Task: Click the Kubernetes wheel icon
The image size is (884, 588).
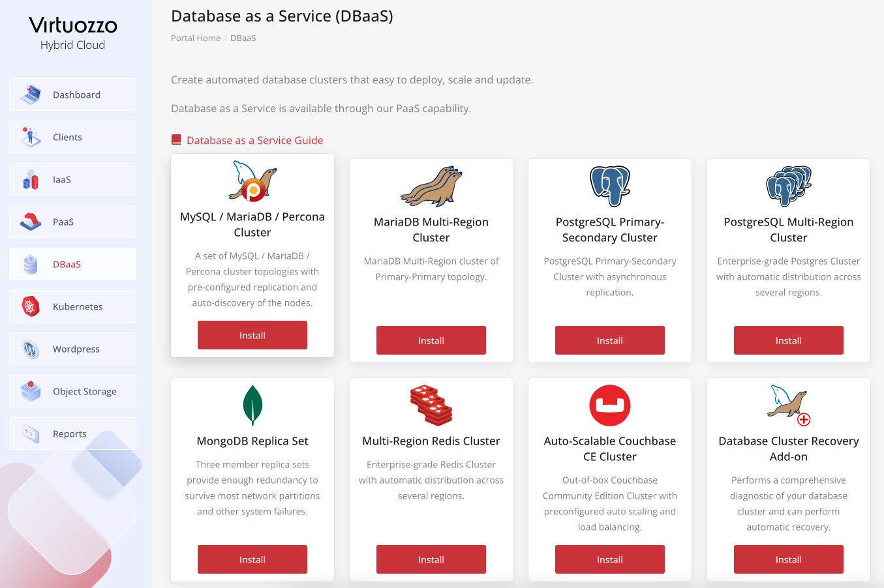Action: click(31, 306)
